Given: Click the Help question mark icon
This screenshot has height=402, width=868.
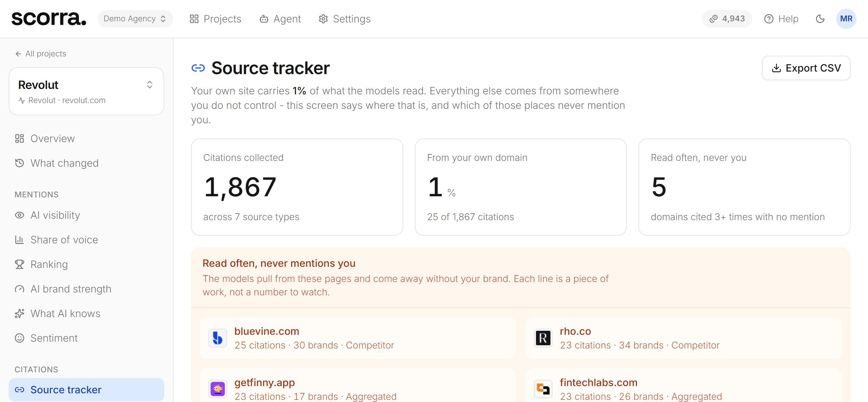Looking at the screenshot, I should point(769,19).
